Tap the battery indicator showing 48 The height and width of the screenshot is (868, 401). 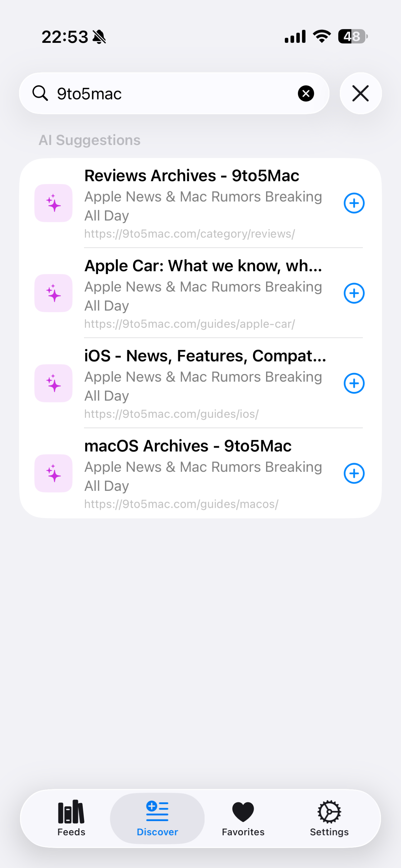point(353,36)
